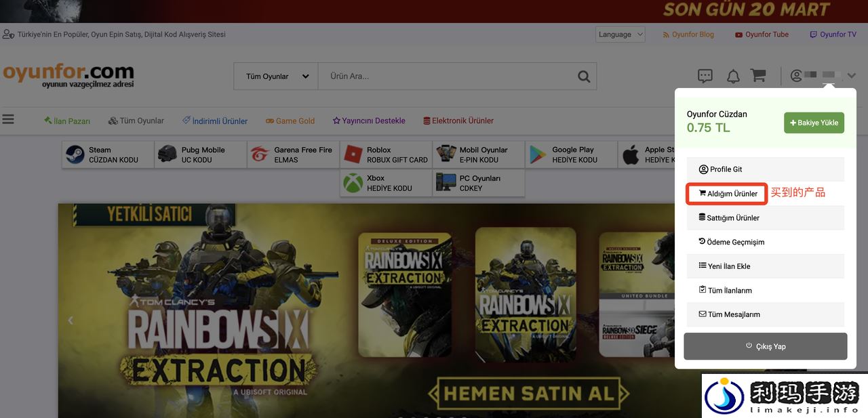Open Game Gold nav item
This screenshot has height=418, width=868.
click(290, 121)
